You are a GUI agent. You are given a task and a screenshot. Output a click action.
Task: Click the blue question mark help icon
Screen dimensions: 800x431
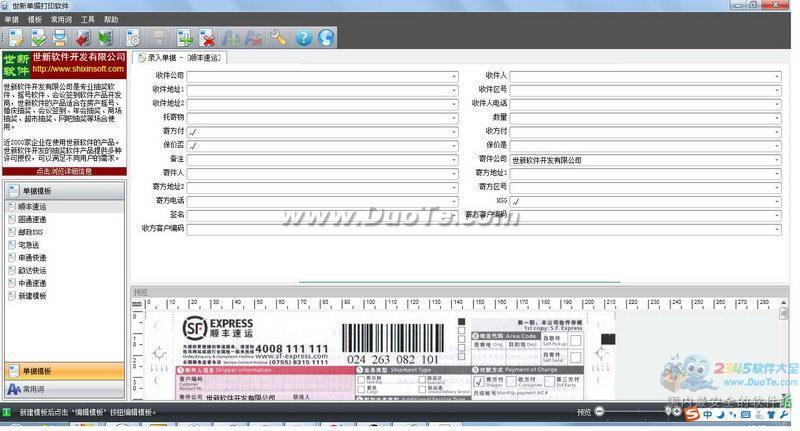click(x=304, y=38)
